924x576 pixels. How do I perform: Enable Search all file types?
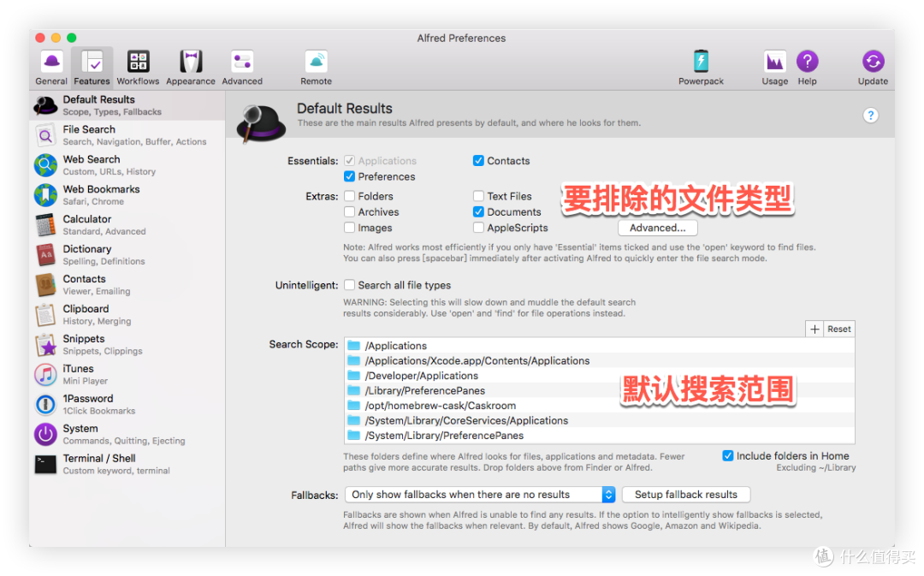(349, 285)
